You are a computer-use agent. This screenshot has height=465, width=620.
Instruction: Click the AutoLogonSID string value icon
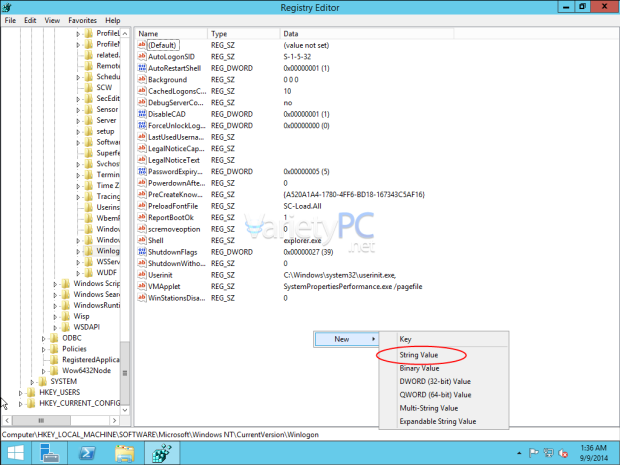142,57
